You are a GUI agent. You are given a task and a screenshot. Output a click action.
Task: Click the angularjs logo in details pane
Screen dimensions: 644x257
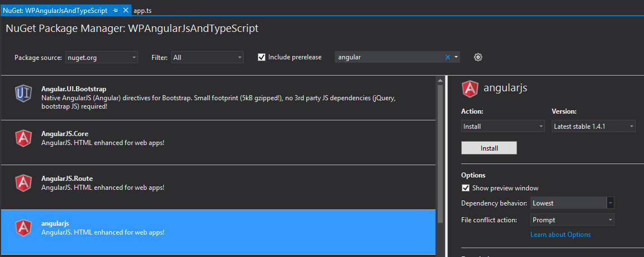(x=470, y=88)
